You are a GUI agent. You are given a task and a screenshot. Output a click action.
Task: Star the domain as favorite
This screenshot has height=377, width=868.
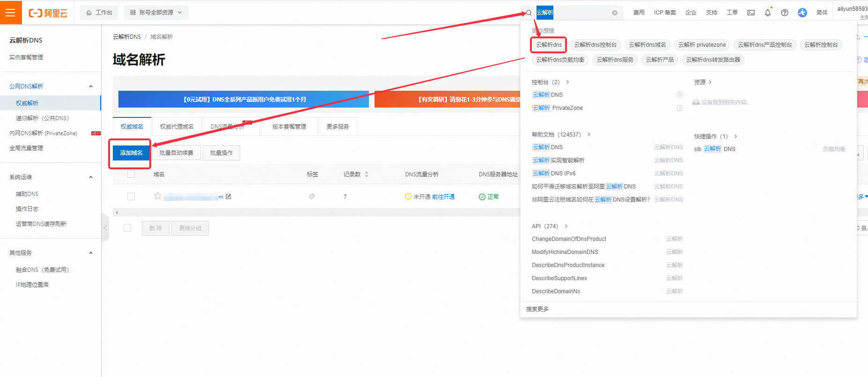click(x=158, y=196)
